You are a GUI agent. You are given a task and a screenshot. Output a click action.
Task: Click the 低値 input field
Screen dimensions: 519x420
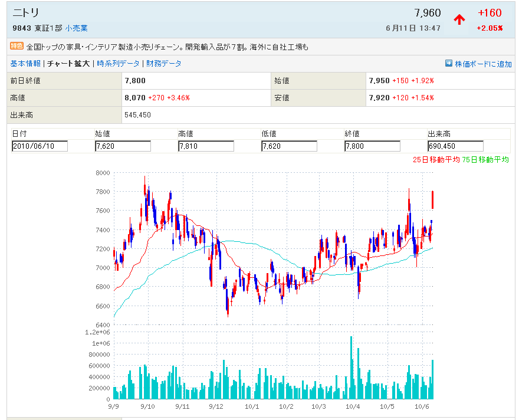click(289, 146)
